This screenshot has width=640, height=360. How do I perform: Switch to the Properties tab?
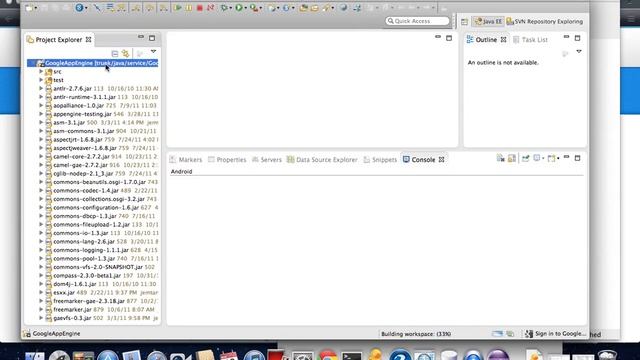227,160
